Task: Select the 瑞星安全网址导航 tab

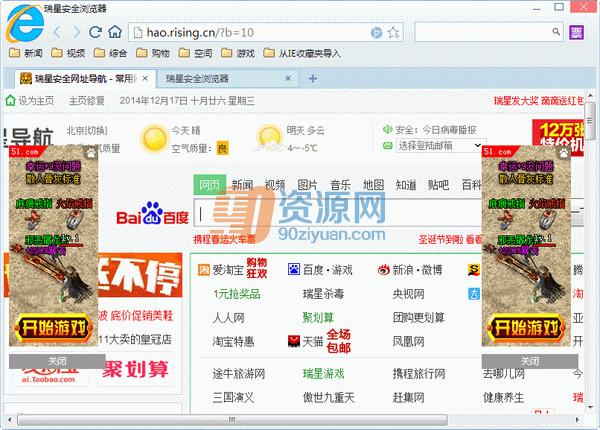Action: pos(85,79)
